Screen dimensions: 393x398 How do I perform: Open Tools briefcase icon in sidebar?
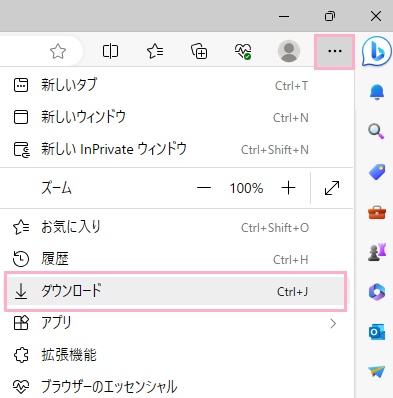click(x=377, y=212)
